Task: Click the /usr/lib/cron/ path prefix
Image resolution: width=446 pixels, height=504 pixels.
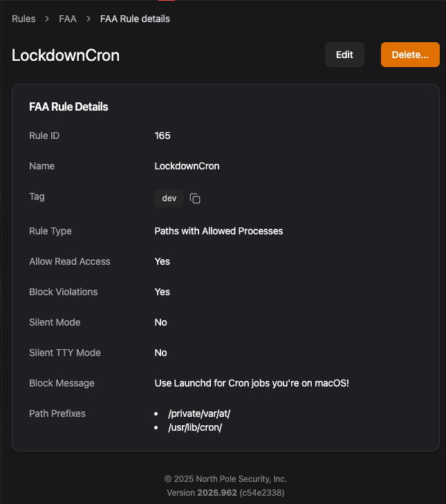Action: pos(195,427)
